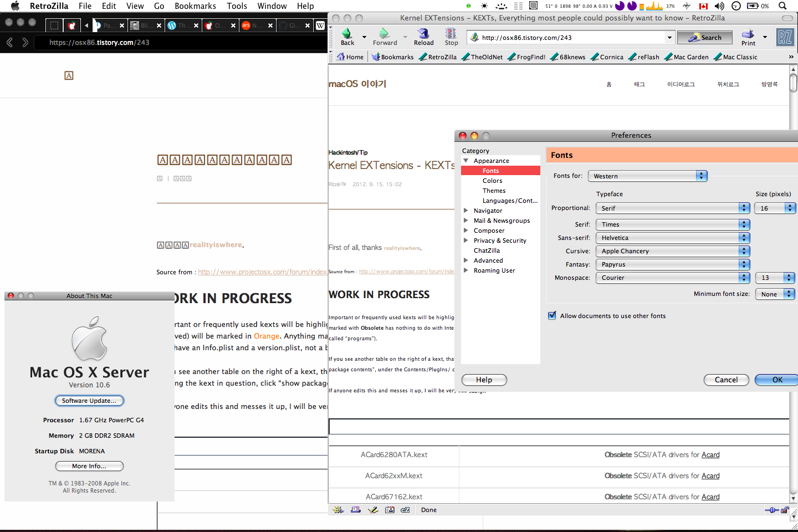Open the monospace size 13 dropdown
The width and height of the screenshot is (798, 532).
[775, 278]
